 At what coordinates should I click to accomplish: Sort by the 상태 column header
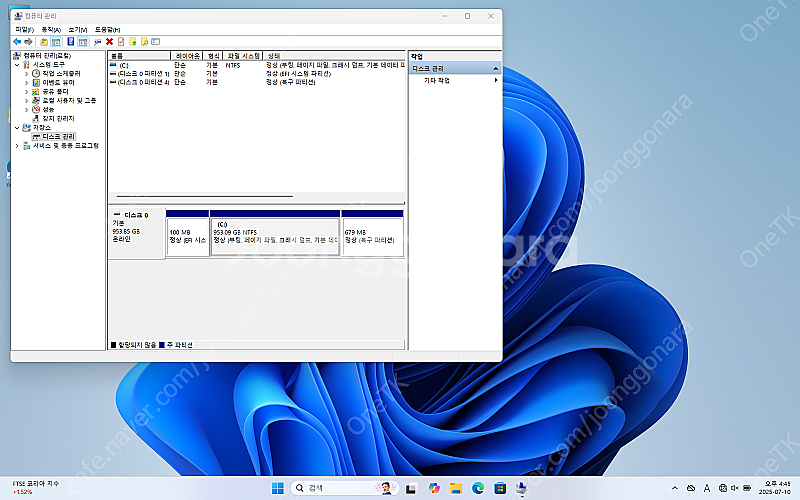click(x=334, y=56)
